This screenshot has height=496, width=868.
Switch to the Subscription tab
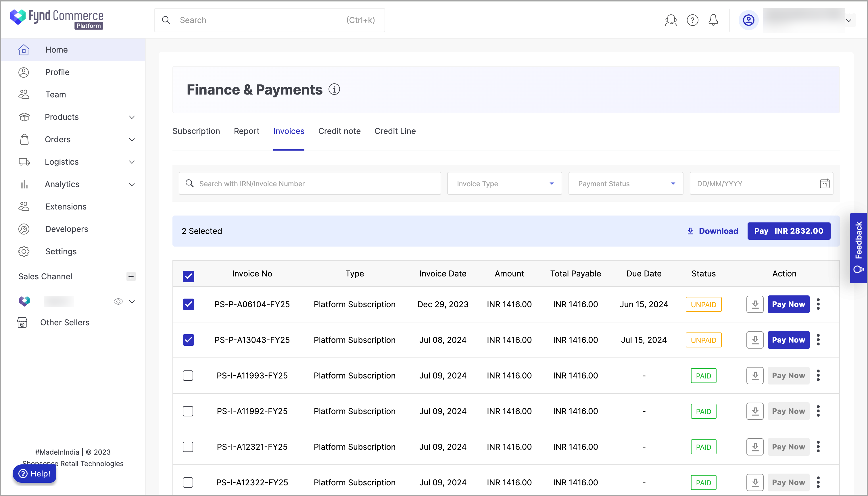(196, 131)
